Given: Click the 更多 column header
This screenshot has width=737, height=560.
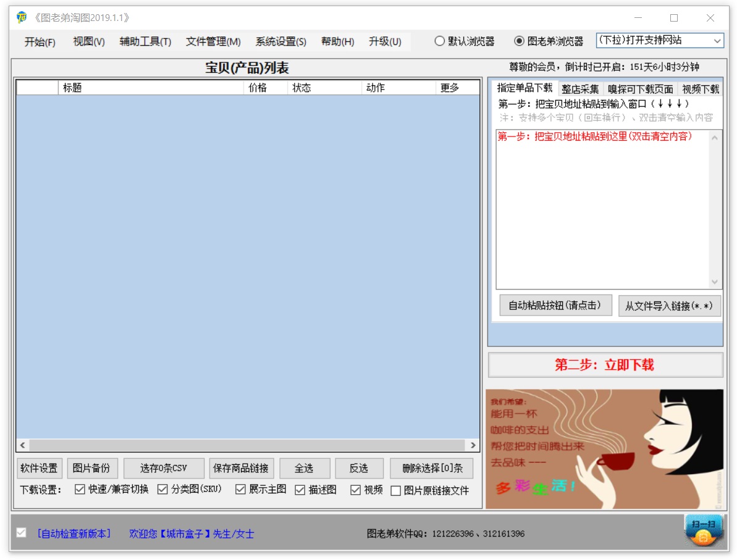Looking at the screenshot, I should (458, 88).
